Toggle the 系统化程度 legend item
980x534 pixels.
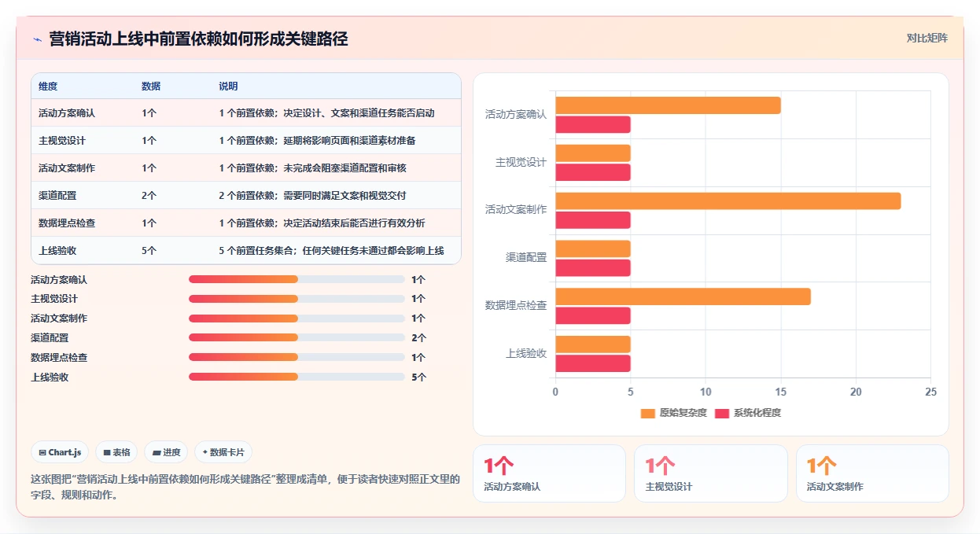click(748, 413)
